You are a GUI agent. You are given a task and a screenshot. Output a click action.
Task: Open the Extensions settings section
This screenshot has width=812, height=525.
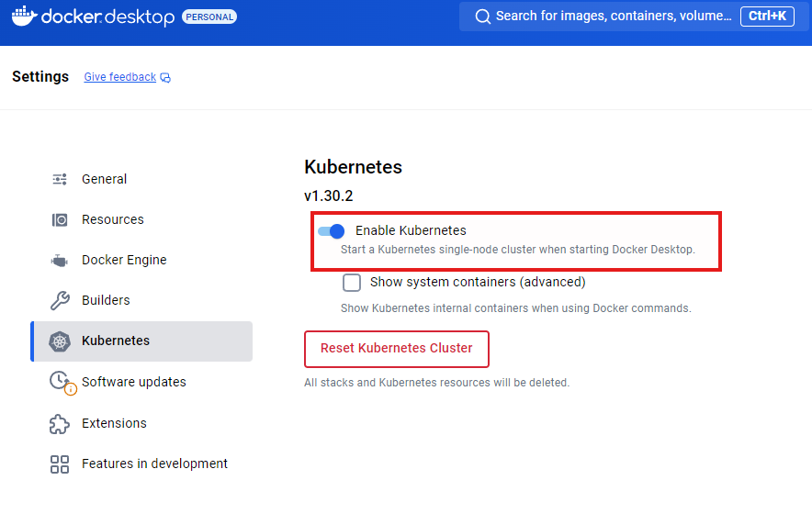point(141,423)
